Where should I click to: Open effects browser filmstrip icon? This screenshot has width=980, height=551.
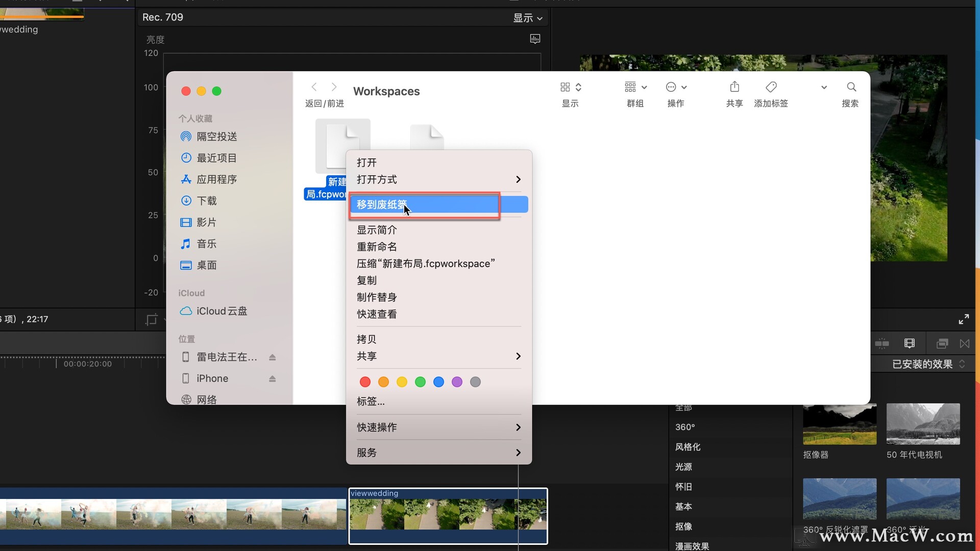[942, 343]
